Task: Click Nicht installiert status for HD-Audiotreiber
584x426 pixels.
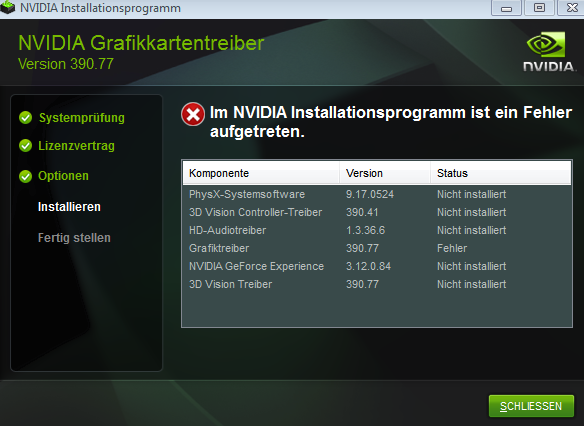Action: coord(472,230)
